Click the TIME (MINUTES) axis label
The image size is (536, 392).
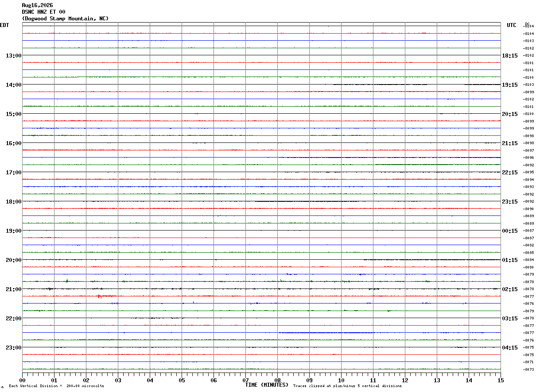pos(267,385)
